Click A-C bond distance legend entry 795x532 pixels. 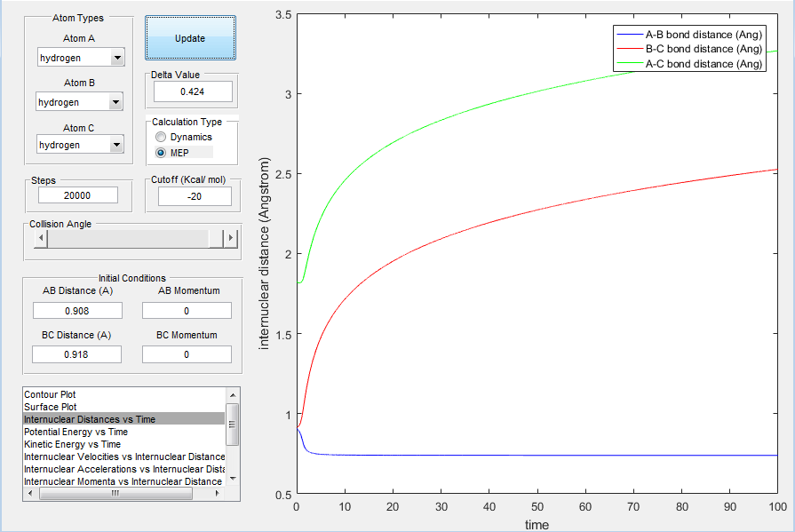(x=689, y=64)
